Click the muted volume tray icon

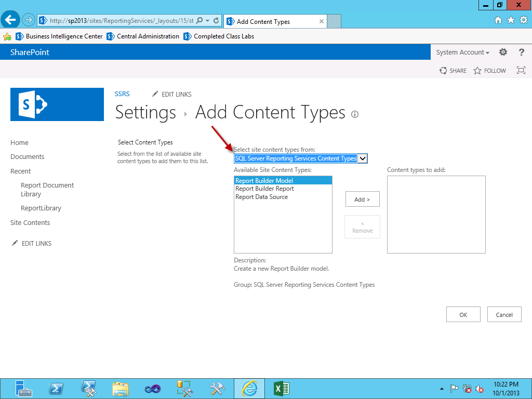480,389
